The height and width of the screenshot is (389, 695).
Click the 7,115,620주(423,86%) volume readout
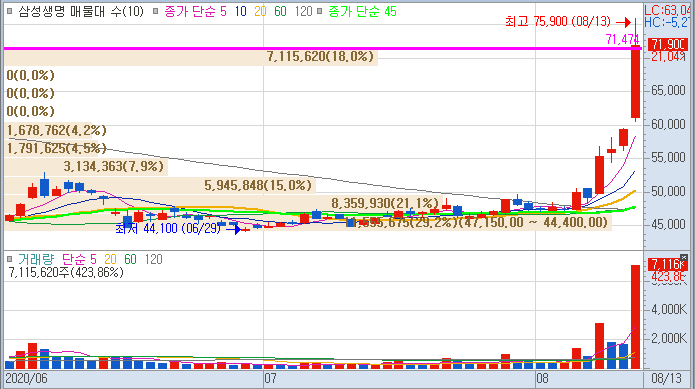[x=66, y=272]
